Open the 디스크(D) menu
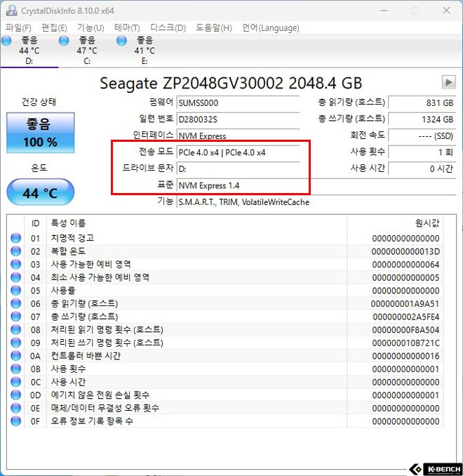Image resolution: width=463 pixels, height=476 pixels. pyautogui.click(x=168, y=28)
